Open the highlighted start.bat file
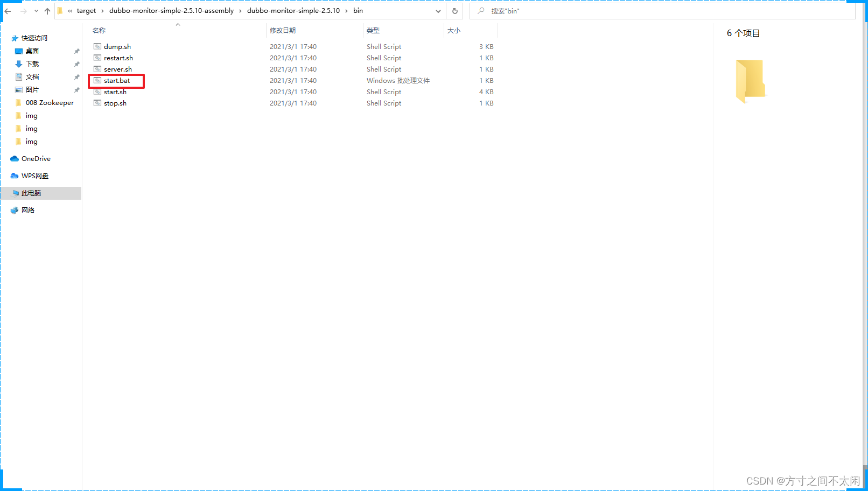This screenshot has height=491, width=868. click(117, 80)
